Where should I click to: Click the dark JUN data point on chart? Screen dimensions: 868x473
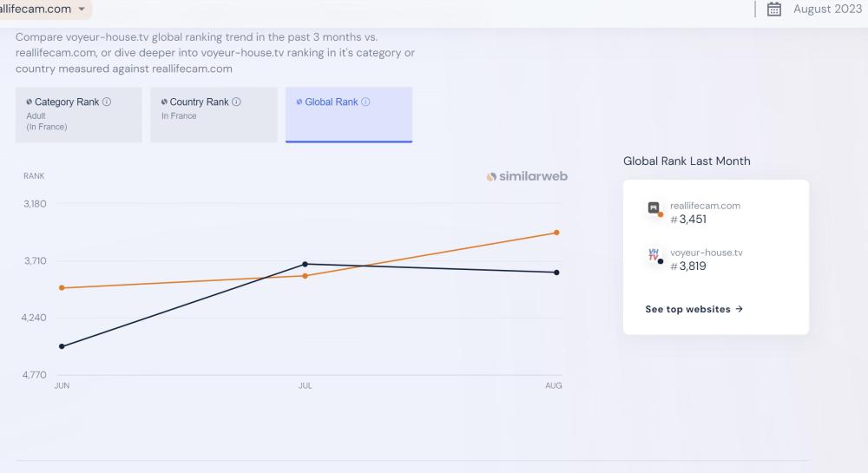pyautogui.click(x=62, y=346)
